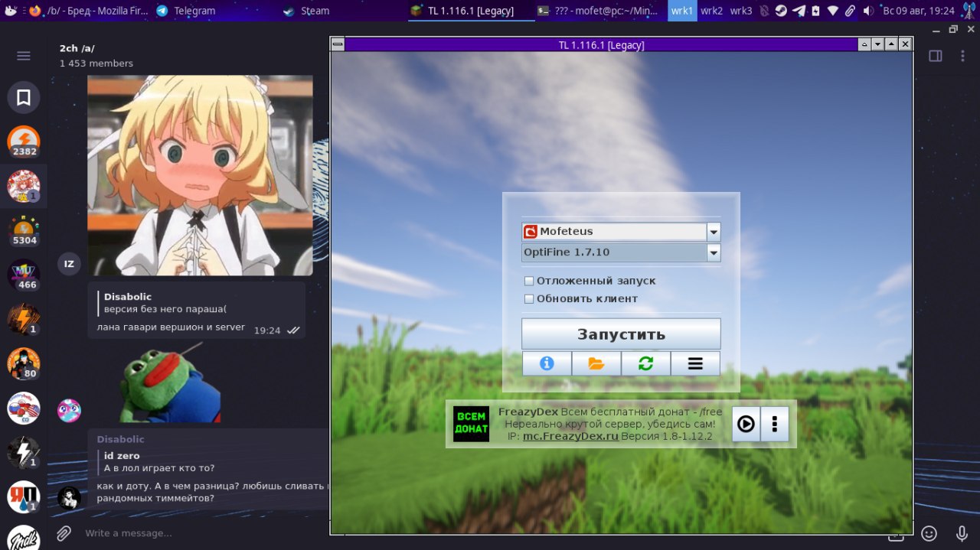Open Telegram tray icon in system panel

coord(799,11)
